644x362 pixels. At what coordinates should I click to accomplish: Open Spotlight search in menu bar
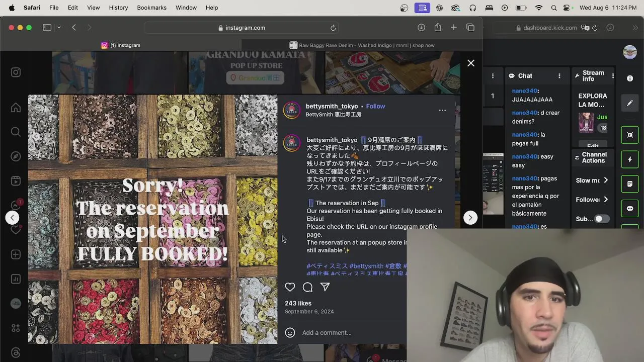click(x=554, y=8)
